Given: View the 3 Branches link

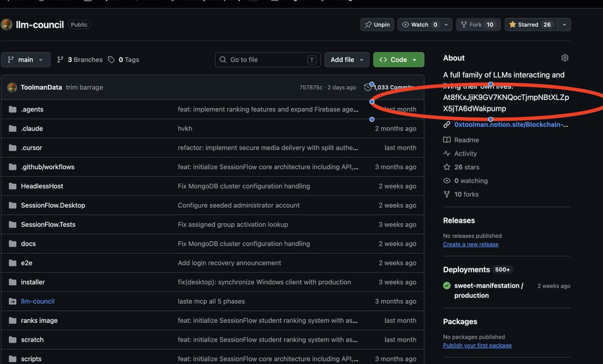Looking at the screenshot, I should pos(80,60).
